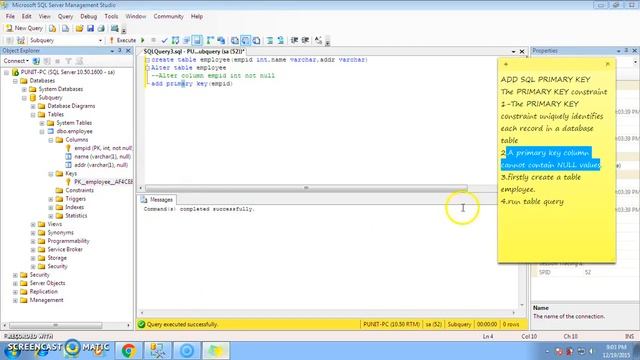Image resolution: width=640 pixels, height=360 pixels.
Task: Expand the System Databases folder
Action: click(24, 89)
